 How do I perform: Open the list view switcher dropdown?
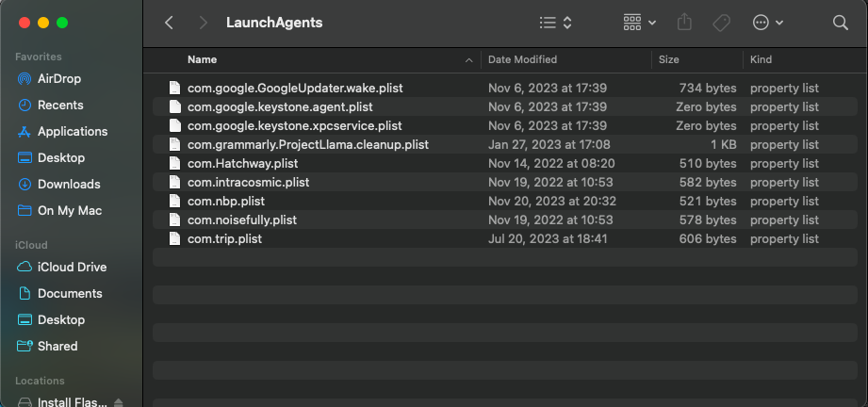(555, 23)
